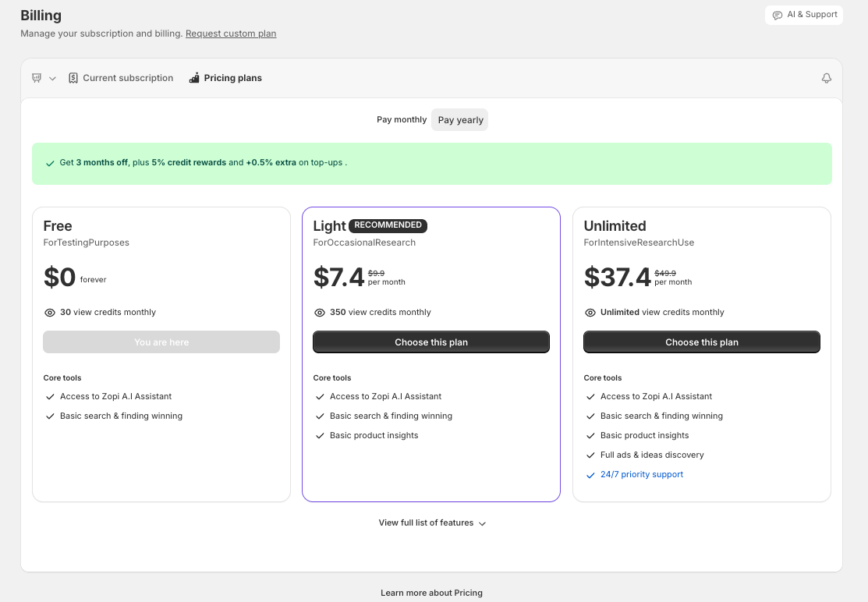
Task: Open the Pricing plans tab
Action: 225,78
